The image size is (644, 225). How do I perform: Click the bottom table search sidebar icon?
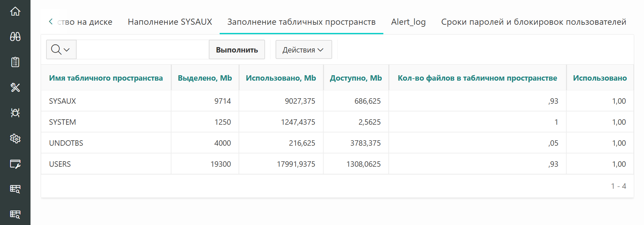(15, 214)
